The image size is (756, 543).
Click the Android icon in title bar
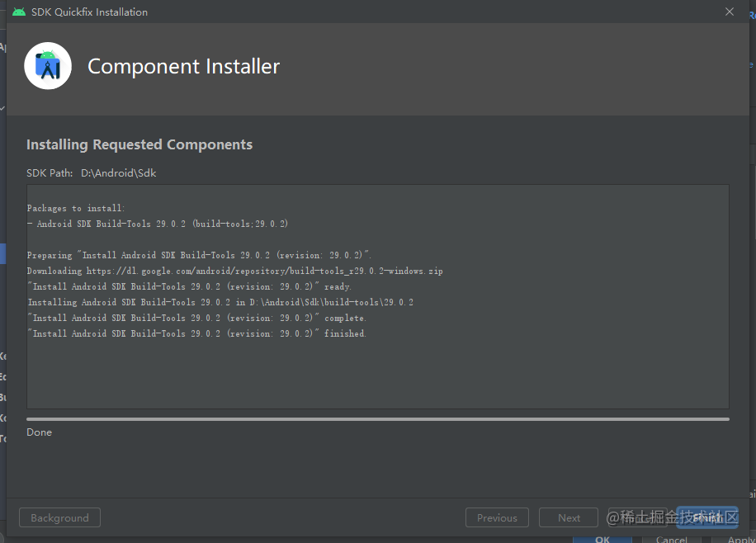(19, 12)
